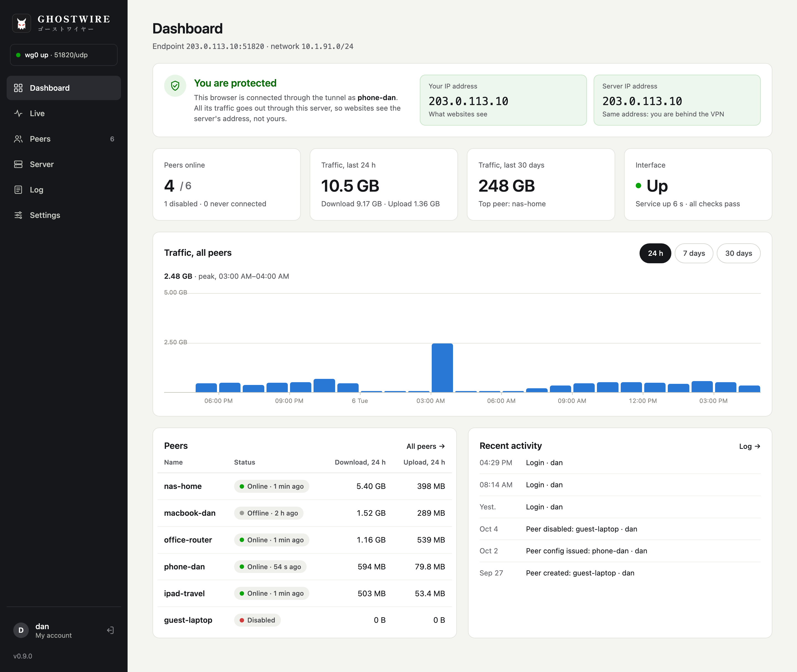The width and height of the screenshot is (797, 672).
Task: Click the 5.40 GB download value
Action: click(371, 486)
